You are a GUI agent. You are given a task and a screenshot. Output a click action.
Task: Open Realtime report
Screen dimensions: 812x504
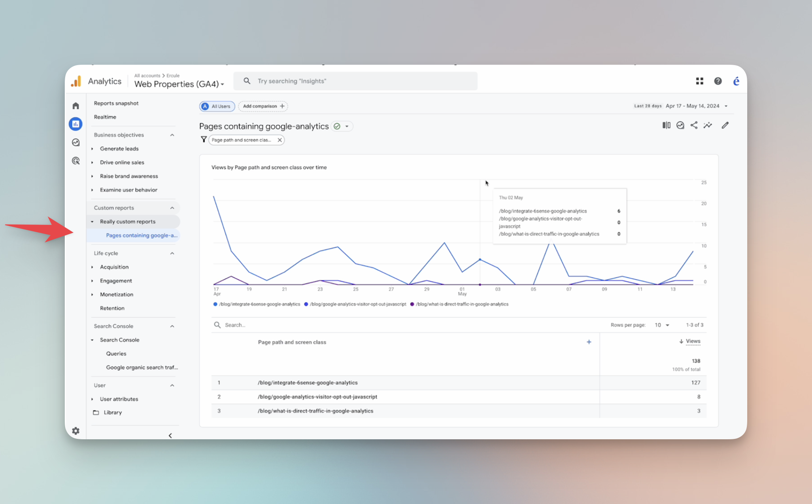tap(105, 117)
